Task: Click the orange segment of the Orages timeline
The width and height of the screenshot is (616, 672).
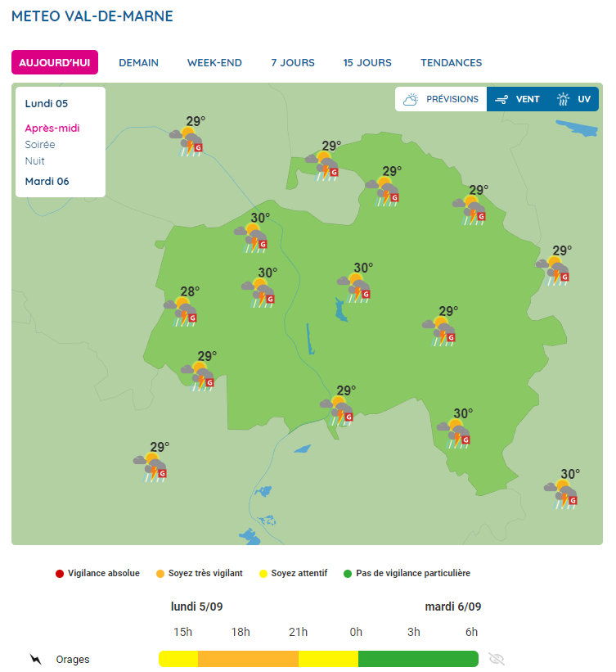Action: pos(248,659)
